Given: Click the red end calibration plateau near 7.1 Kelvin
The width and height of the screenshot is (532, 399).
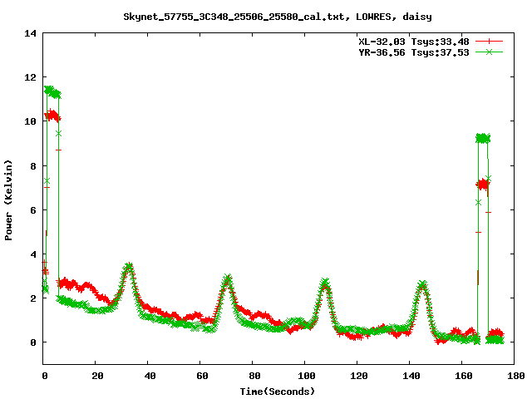Looking at the screenshot, I should coord(483,185).
